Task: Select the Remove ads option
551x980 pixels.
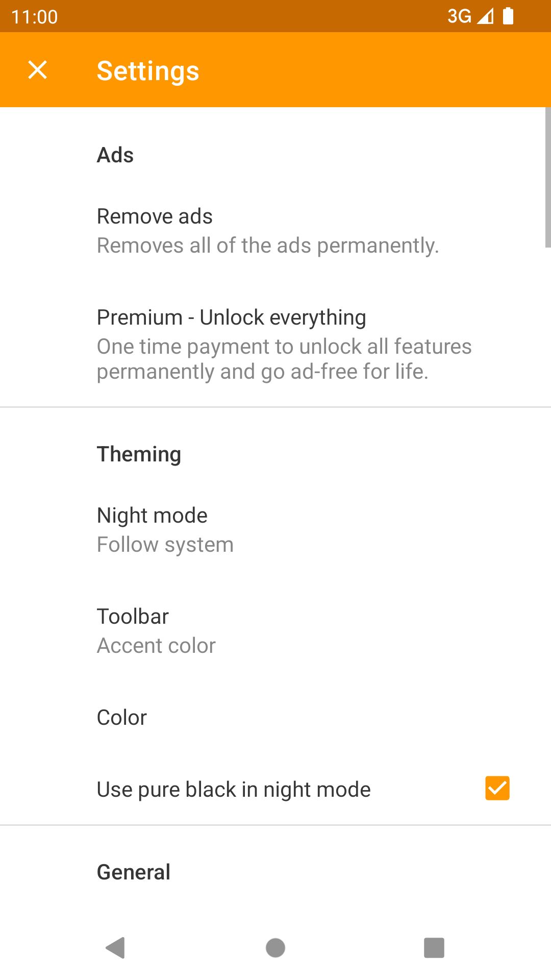Action: pyautogui.click(x=275, y=231)
